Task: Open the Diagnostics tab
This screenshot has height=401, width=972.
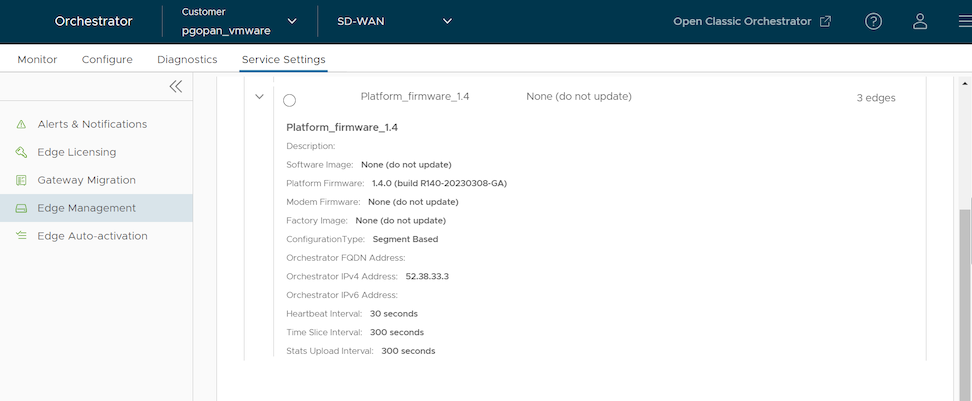Action: (187, 60)
